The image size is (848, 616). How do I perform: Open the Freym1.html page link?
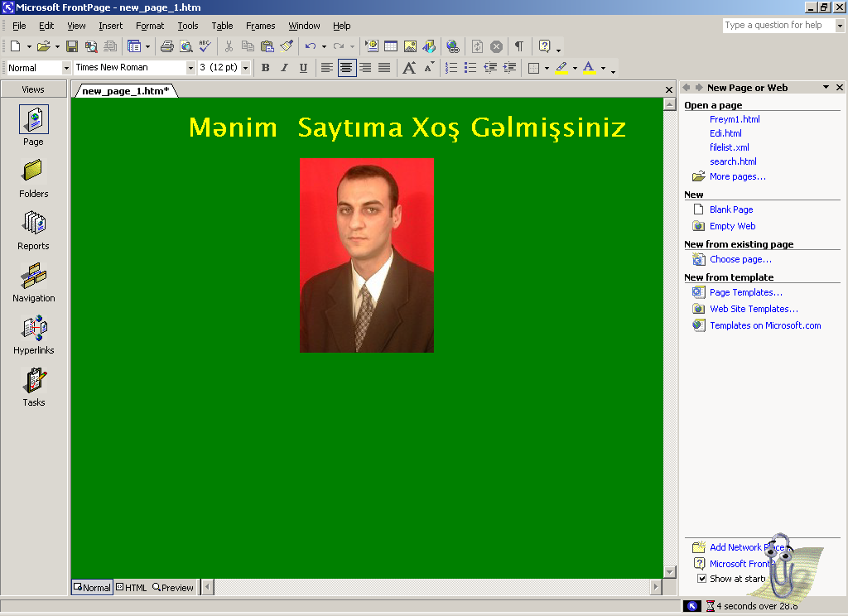735,119
